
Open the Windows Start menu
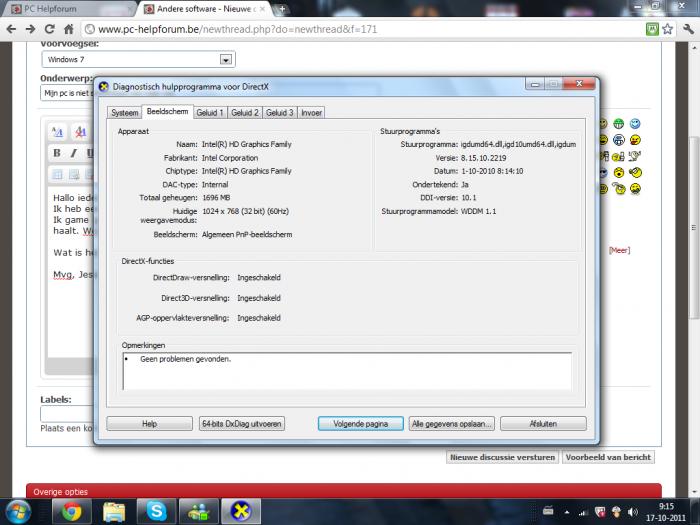[x=17, y=512]
